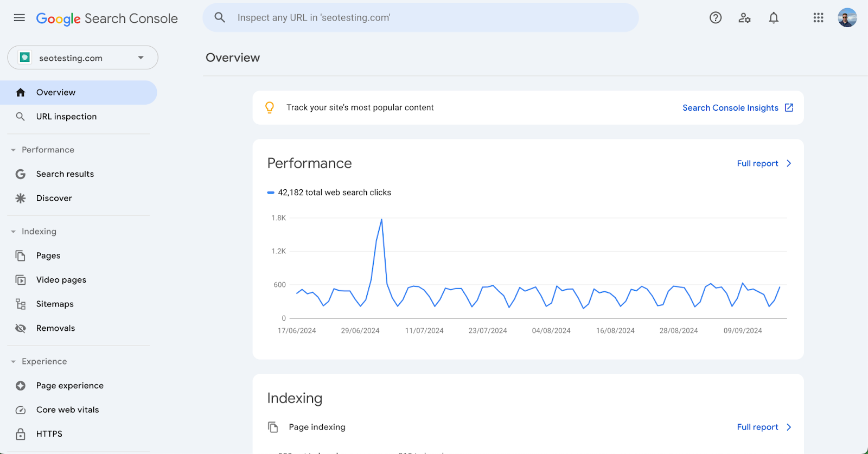868x454 pixels.
Task: Open user settings and permissions icon
Action: pyautogui.click(x=745, y=18)
